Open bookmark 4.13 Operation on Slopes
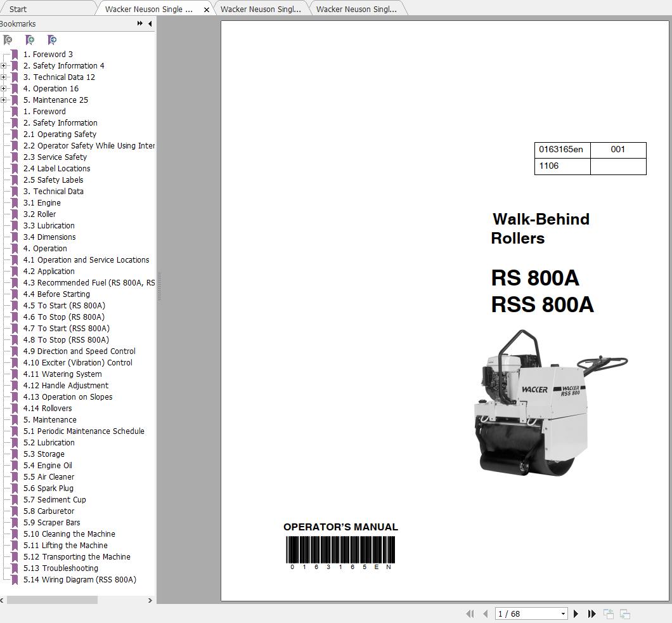The width and height of the screenshot is (672, 623). pos(68,397)
